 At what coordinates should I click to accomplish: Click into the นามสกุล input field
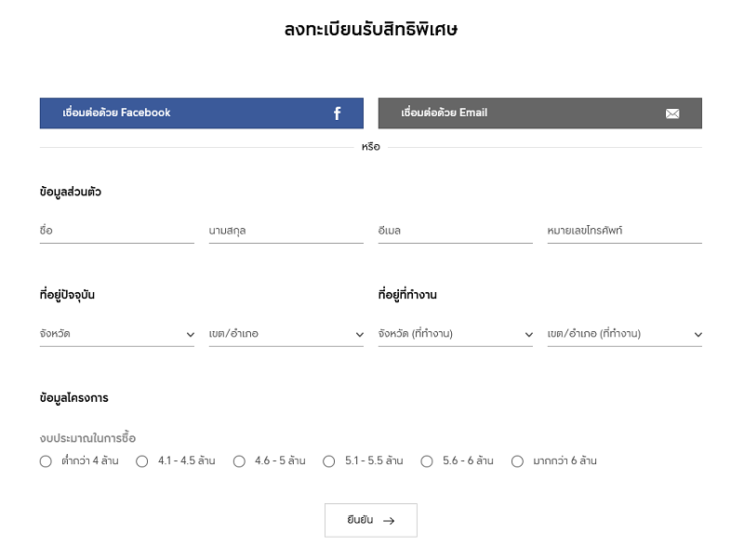(x=286, y=231)
